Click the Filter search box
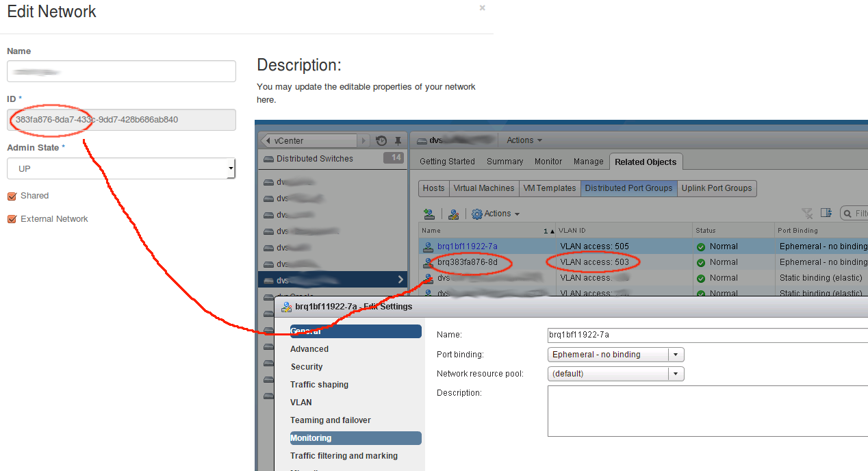The height and width of the screenshot is (471, 868). (854, 214)
